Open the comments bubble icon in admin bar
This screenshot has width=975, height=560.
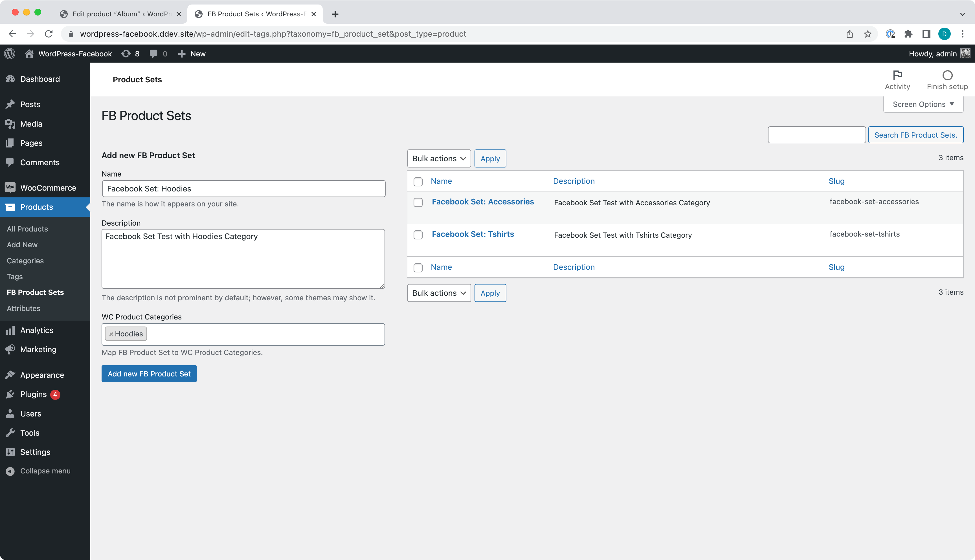[x=153, y=54]
